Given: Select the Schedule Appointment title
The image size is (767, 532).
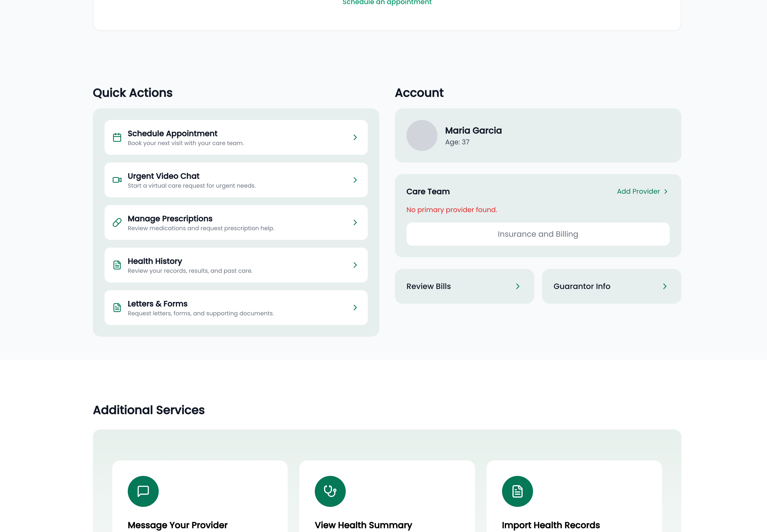Looking at the screenshot, I should tap(173, 134).
